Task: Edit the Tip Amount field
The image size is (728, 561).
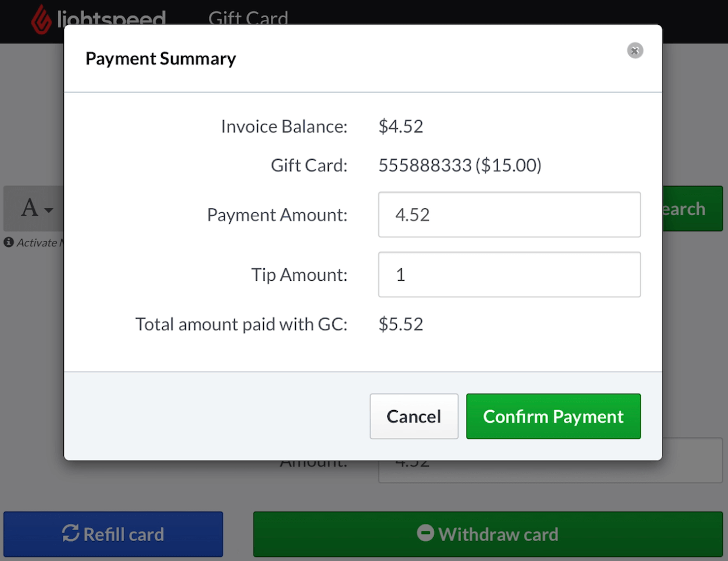Action: tap(510, 275)
